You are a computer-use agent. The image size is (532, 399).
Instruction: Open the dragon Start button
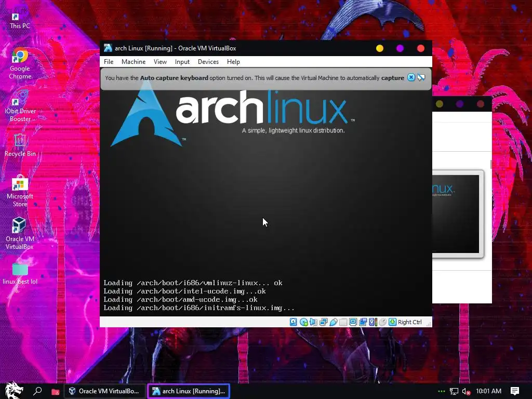(x=14, y=391)
